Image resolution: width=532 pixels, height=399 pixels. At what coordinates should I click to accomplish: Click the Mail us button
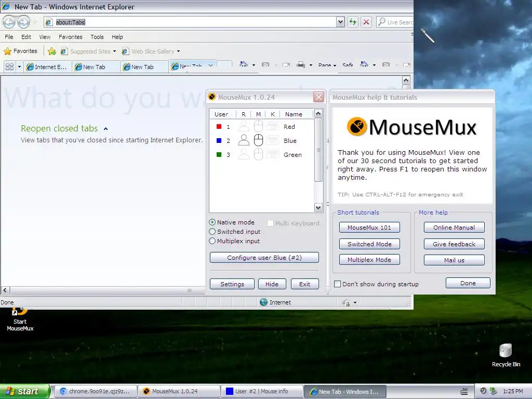click(454, 260)
